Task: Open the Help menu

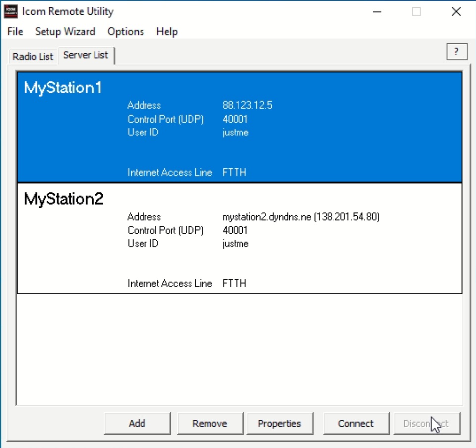Action: (167, 31)
